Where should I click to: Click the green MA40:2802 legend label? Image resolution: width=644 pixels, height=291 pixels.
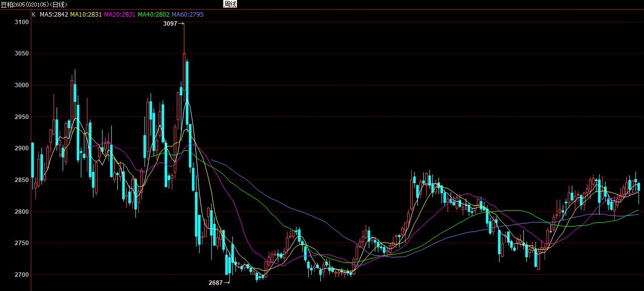[x=154, y=15]
